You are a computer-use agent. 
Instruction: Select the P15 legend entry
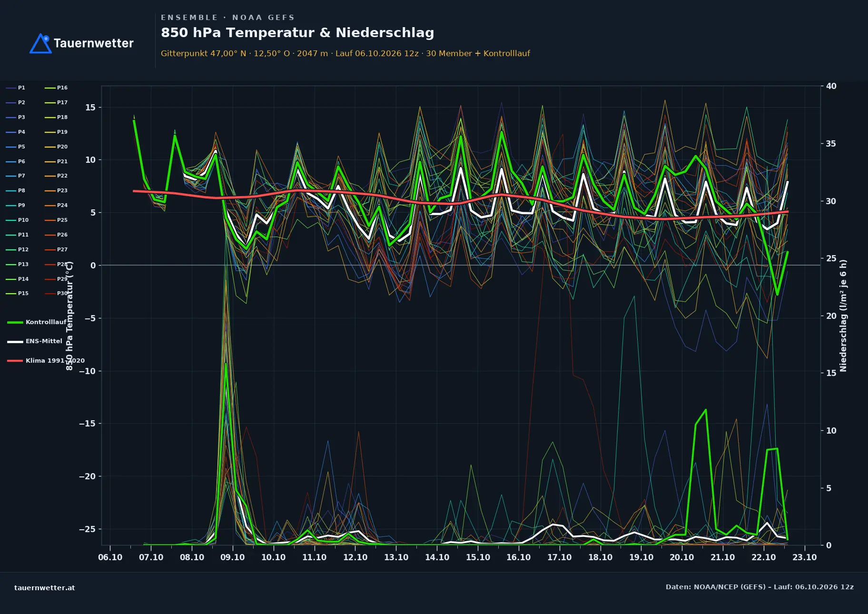click(x=17, y=293)
